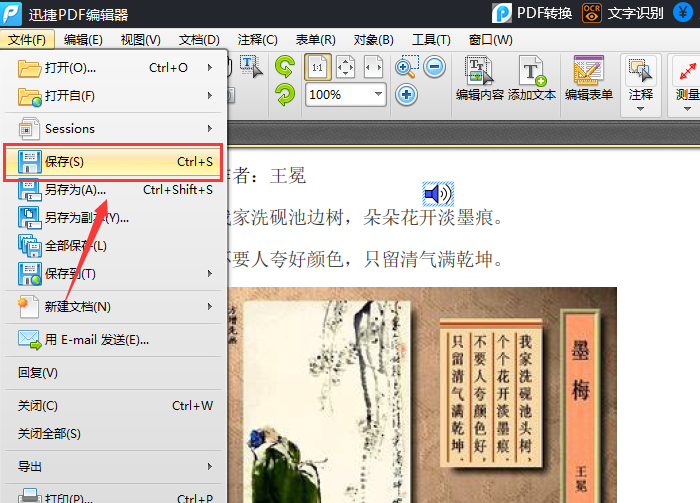Screen dimensions: 700x503
Task: Expand the Annotation dropdown arrow
Action: click(x=641, y=109)
